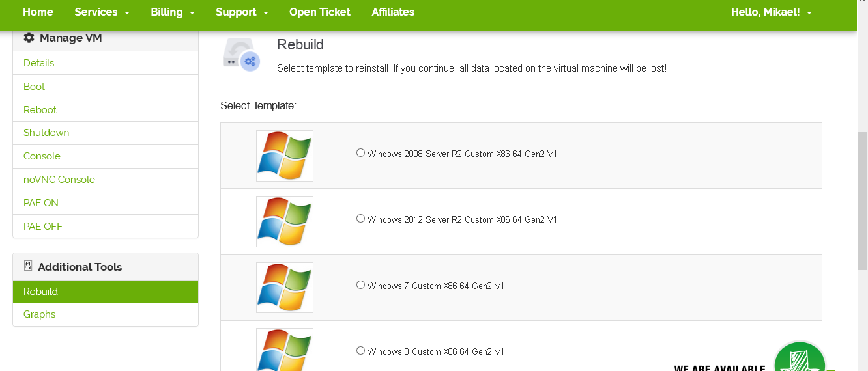Click Windows 8 Custom X86 64 label

click(436, 352)
